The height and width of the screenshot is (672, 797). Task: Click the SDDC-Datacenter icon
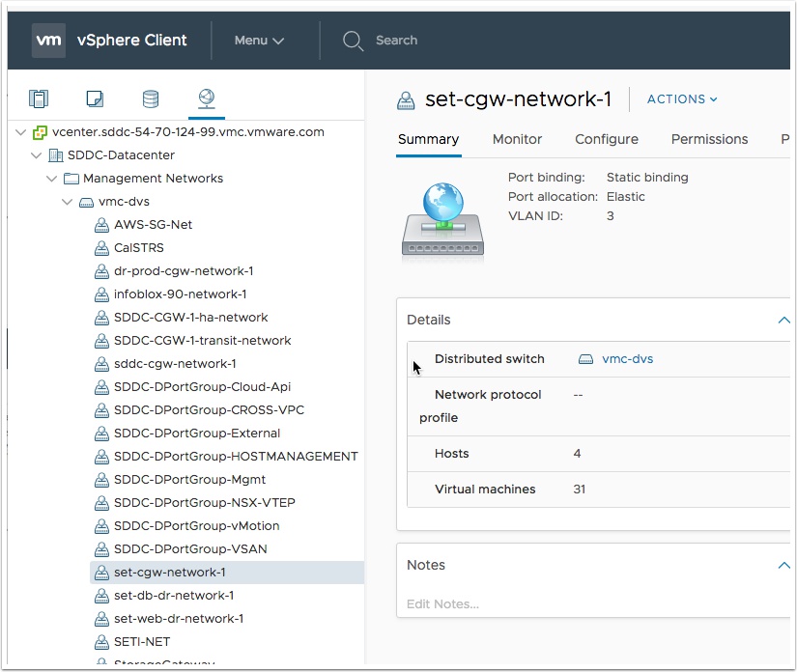pyautogui.click(x=55, y=155)
